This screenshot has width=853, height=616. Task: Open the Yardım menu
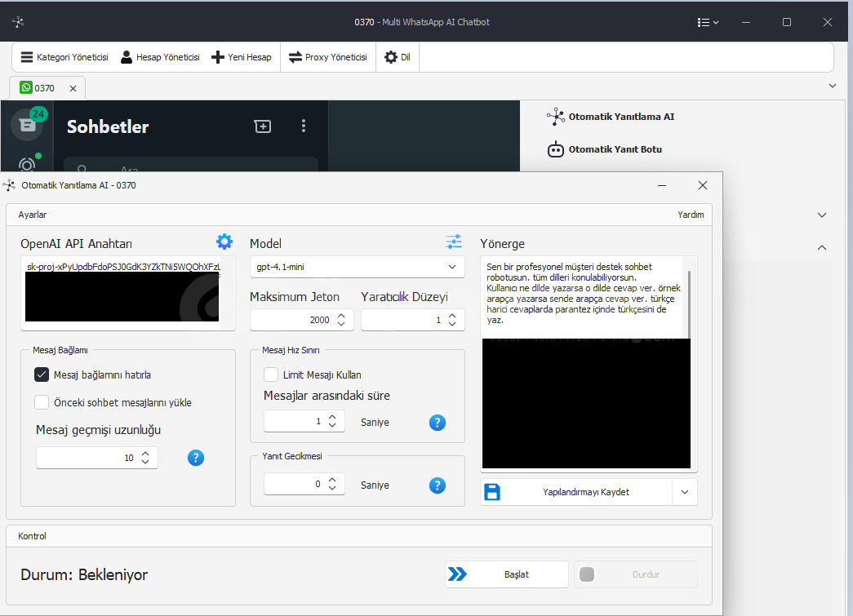tap(691, 215)
